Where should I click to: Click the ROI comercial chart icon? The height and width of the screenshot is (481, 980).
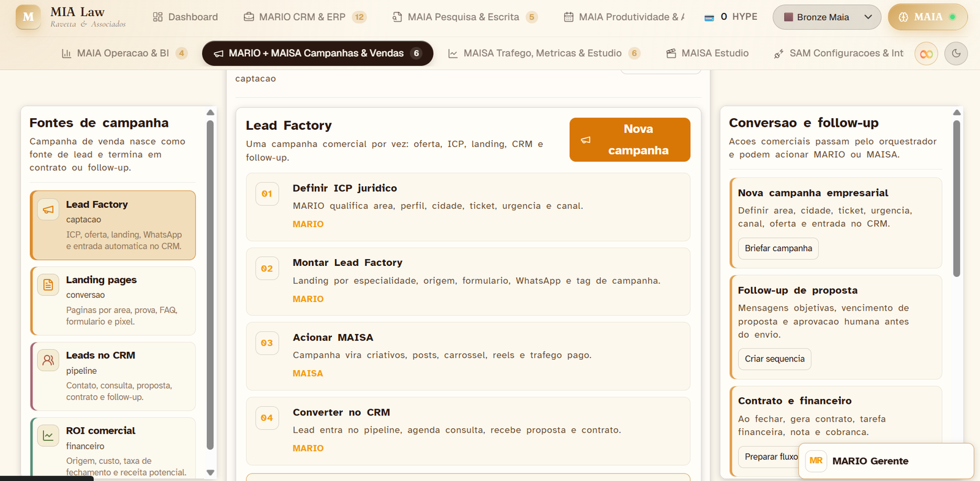coord(48,436)
